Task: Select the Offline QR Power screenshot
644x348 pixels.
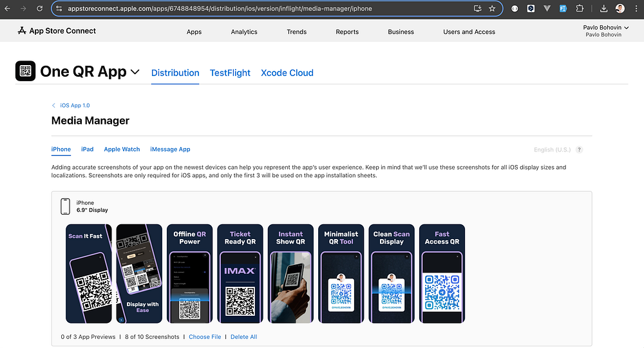Action: point(190,274)
